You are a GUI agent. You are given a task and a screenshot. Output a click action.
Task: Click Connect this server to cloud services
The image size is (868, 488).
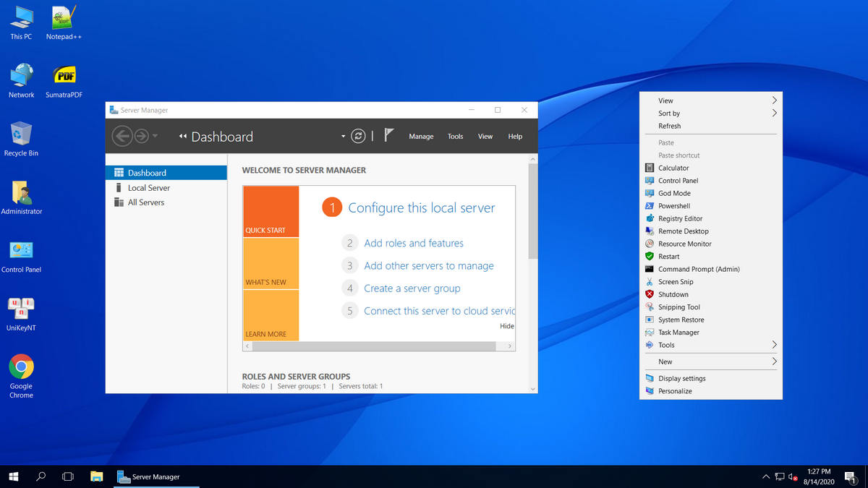coord(439,310)
